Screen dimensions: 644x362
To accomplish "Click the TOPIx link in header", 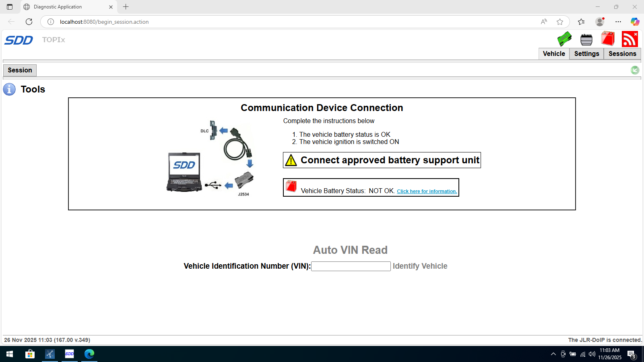I will click(x=54, y=40).
